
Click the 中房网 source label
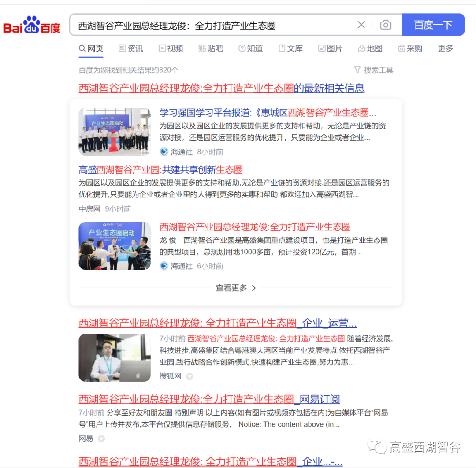coord(89,209)
